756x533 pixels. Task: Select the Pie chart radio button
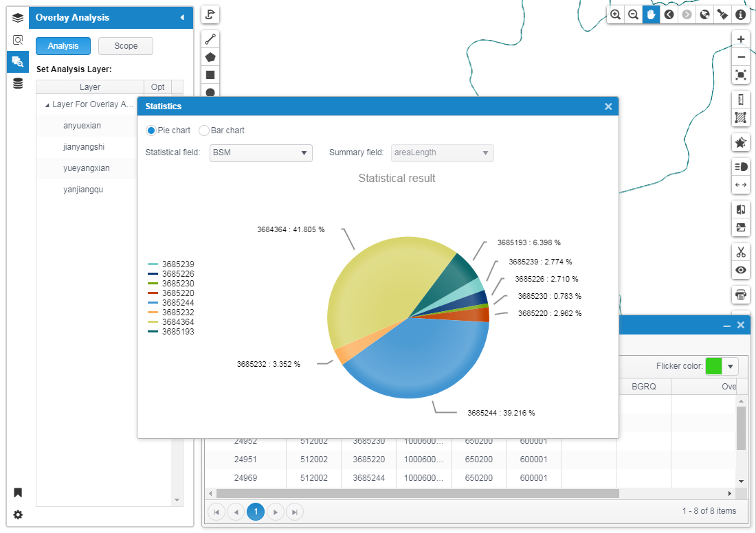151,131
